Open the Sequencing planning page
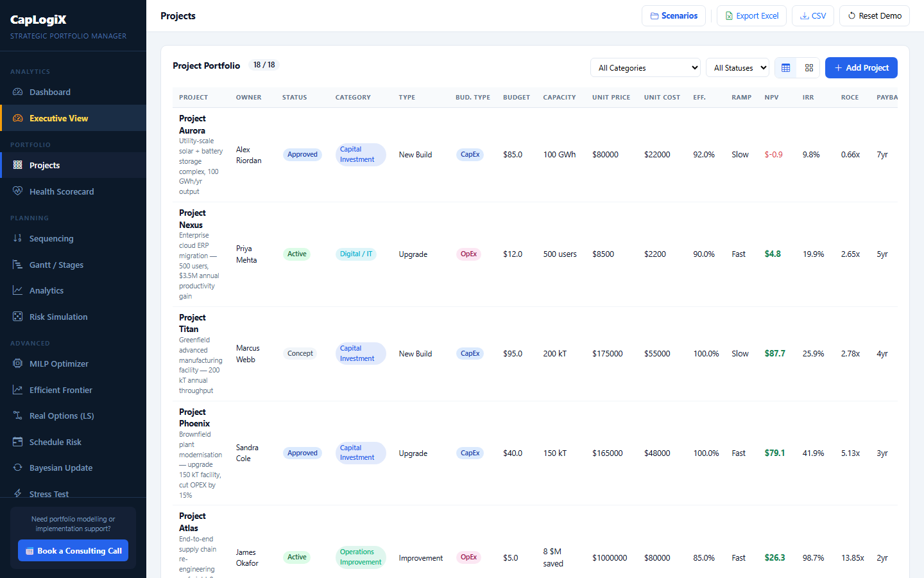 [73, 238]
